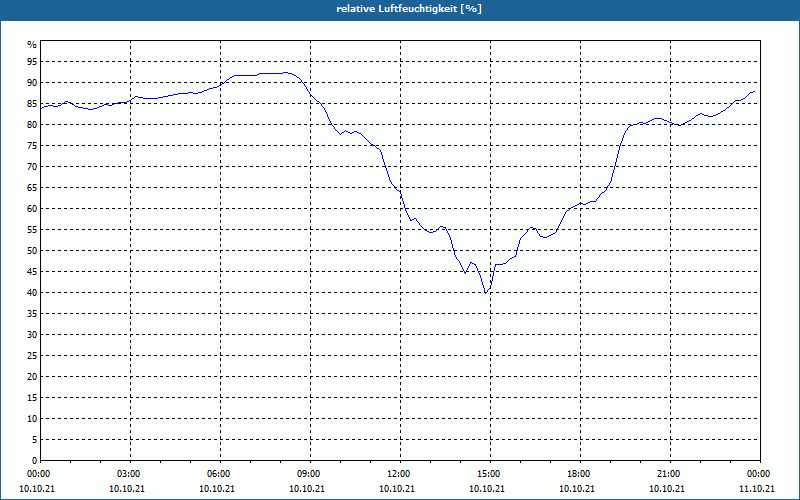
Task: Click the 10.10.21 date beneath 03:00
Action: click(x=127, y=489)
